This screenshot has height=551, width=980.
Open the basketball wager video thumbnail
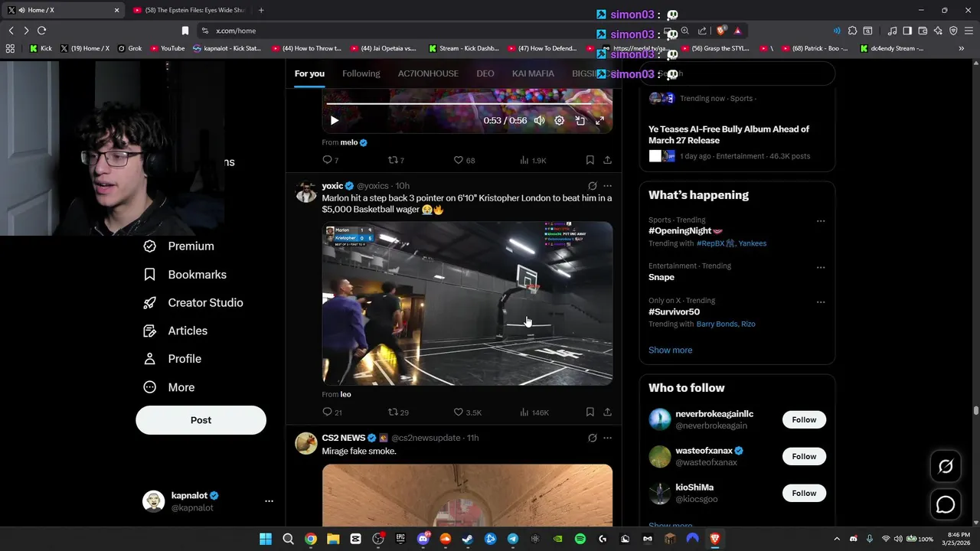click(467, 303)
